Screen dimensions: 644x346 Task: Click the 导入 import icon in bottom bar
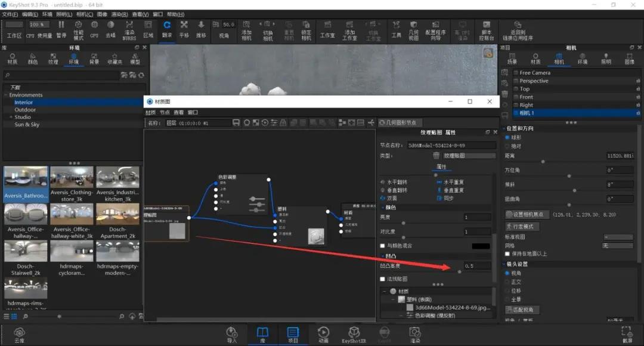(231, 332)
